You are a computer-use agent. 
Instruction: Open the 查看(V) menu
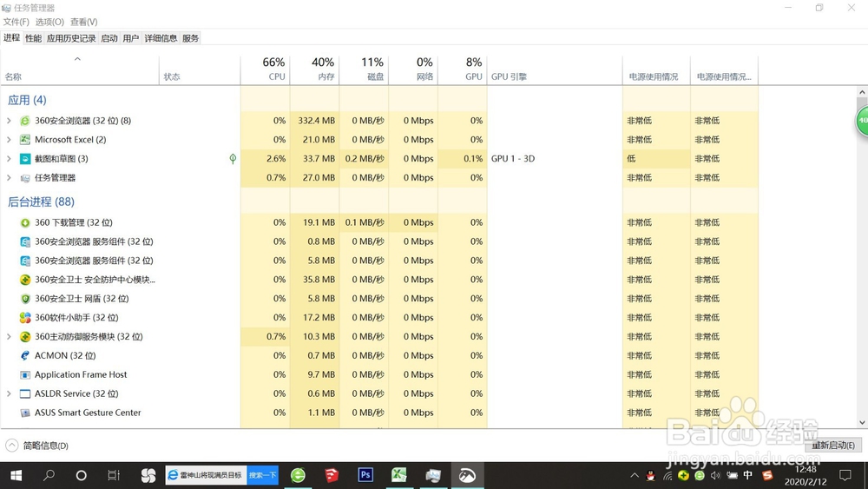[83, 22]
